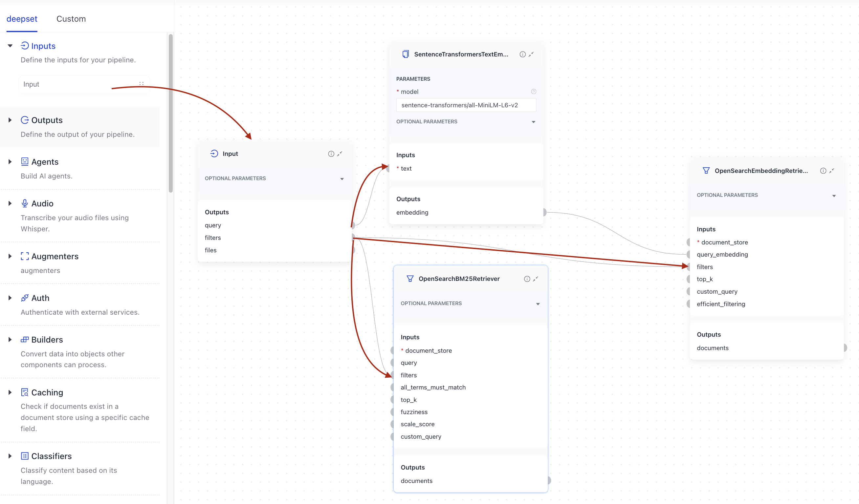
Task: Select the Classifiers icon in sidebar
Action: coord(25,456)
